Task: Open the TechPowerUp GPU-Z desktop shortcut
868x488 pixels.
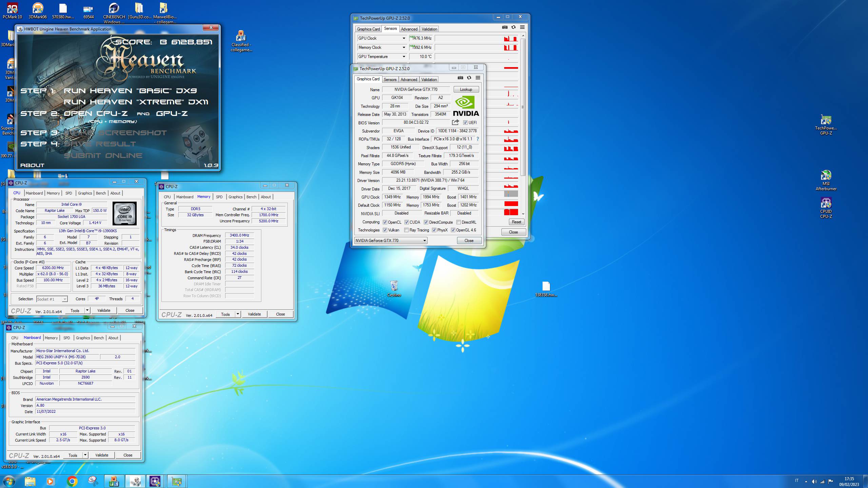Action: point(826,125)
